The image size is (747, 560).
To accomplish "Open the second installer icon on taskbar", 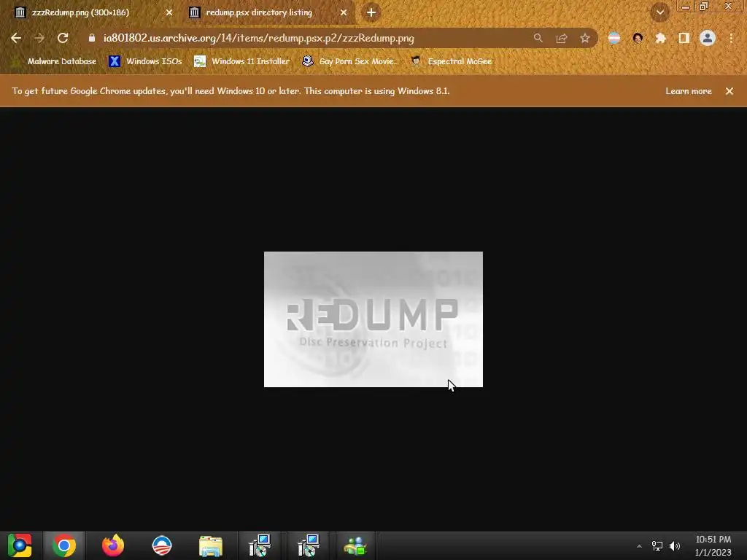I will coord(309,545).
